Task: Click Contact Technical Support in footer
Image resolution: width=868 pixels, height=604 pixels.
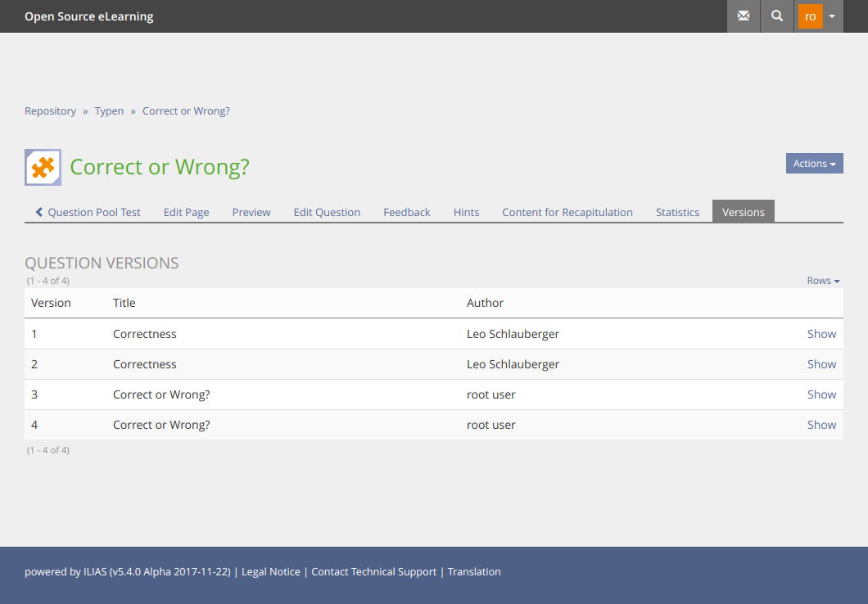Action: pos(373,572)
